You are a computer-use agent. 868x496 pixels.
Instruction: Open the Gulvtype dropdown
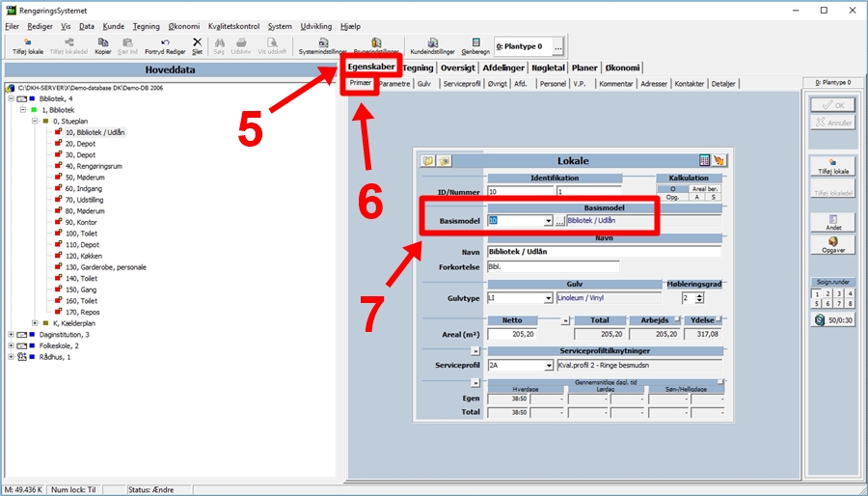coord(548,298)
